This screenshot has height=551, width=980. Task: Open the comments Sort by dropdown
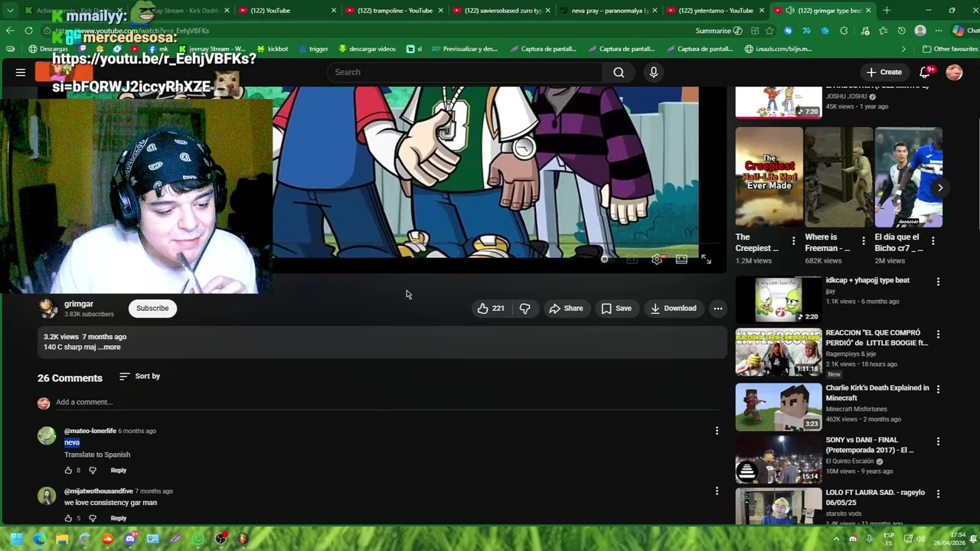(140, 377)
